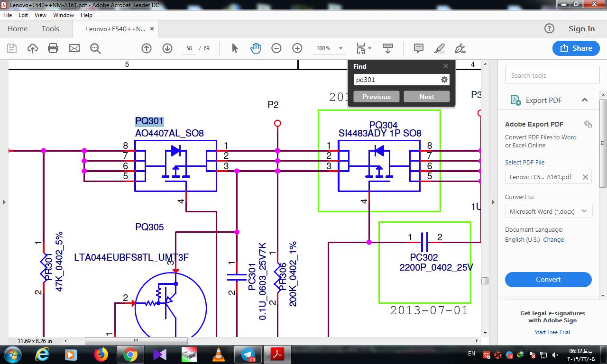This screenshot has height=364, width=607.
Task: Open the File menu
Action: point(8,15)
